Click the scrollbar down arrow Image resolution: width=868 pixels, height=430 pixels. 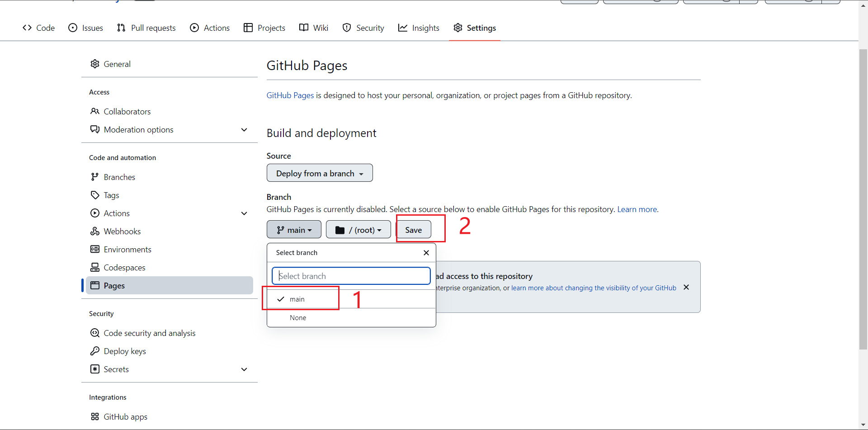(863, 425)
